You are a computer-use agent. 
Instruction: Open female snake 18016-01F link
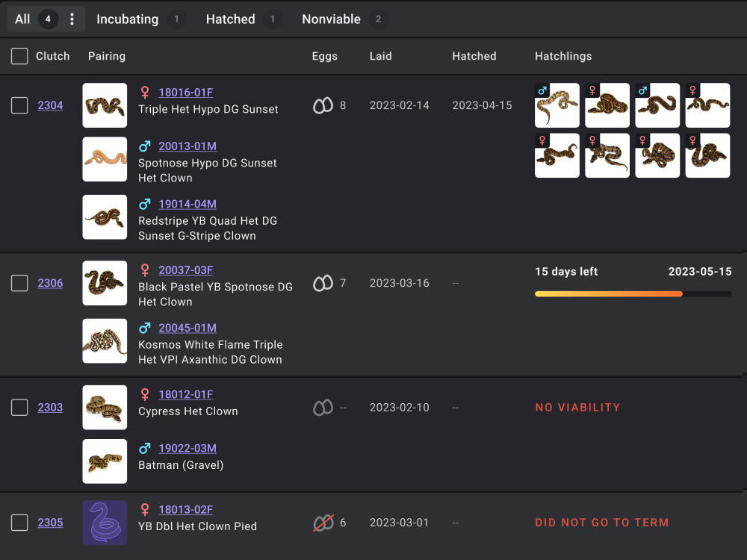point(185,93)
